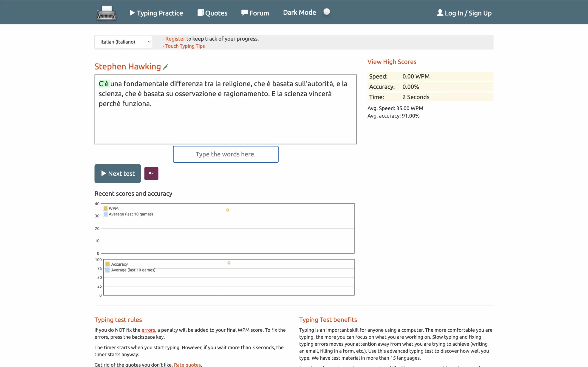The width and height of the screenshot is (588, 367).
Task: Click the WPM legend color square
Action: [x=105, y=208]
